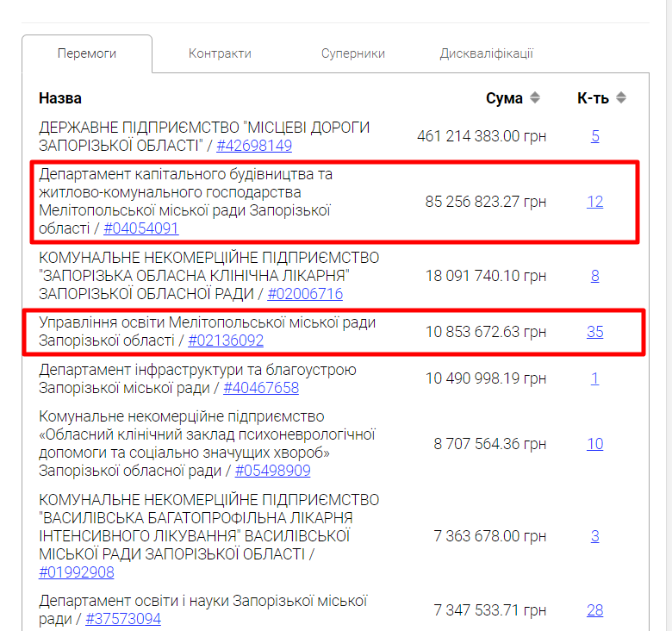The height and width of the screenshot is (631, 672).
Task: Click name ДЕРЖАВНЕ ПІДПРИЄМСТВО "МІСЦЕВІ ДОРОГИ
Action: click(x=204, y=128)
